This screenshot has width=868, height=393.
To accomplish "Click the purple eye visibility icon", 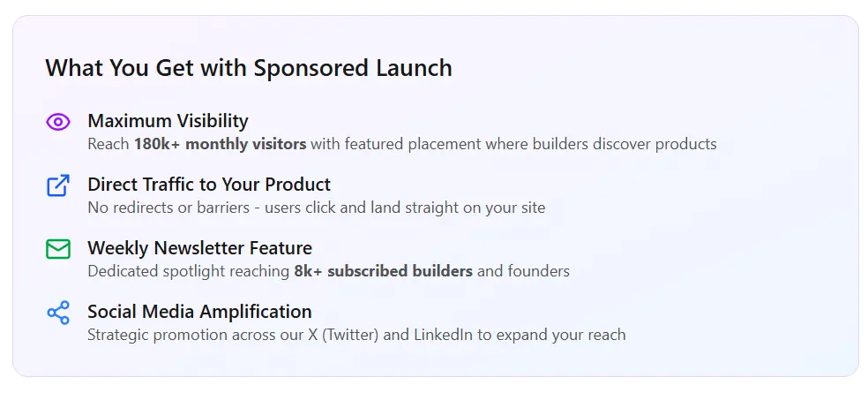I will 58,122.
